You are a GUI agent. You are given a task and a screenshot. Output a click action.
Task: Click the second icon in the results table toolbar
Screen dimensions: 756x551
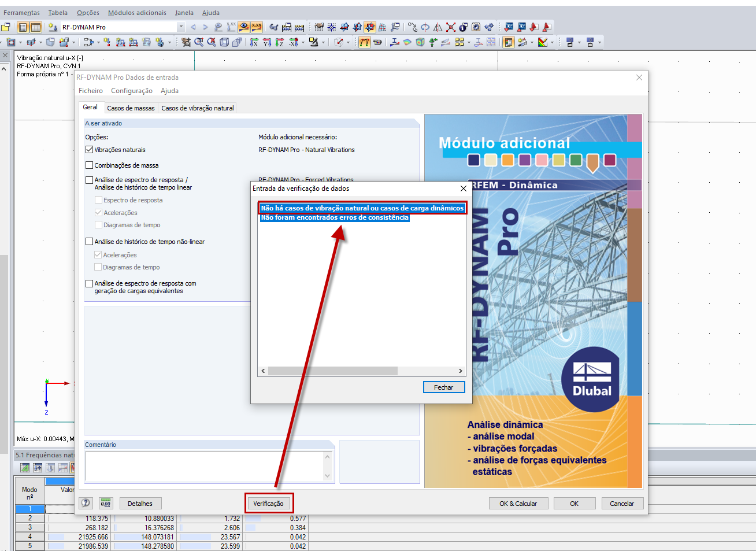pos(38,468)
